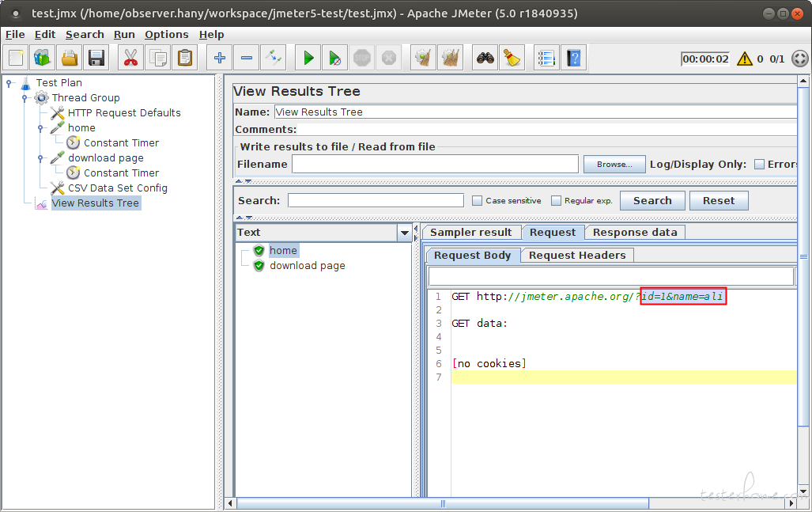Click the green Start test run icon
812x512 pixels.
308,58
